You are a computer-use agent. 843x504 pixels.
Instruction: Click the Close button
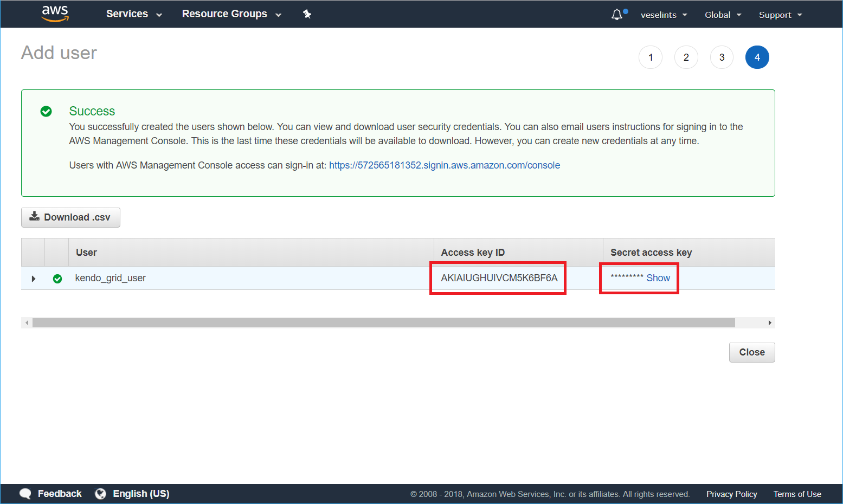click(x=751, y=352)
